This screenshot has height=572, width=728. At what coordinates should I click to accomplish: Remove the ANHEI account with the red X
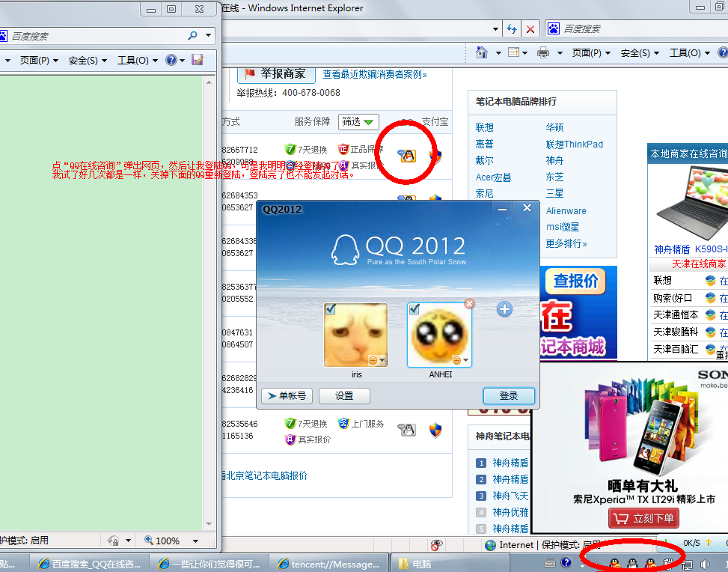point(470,304)
